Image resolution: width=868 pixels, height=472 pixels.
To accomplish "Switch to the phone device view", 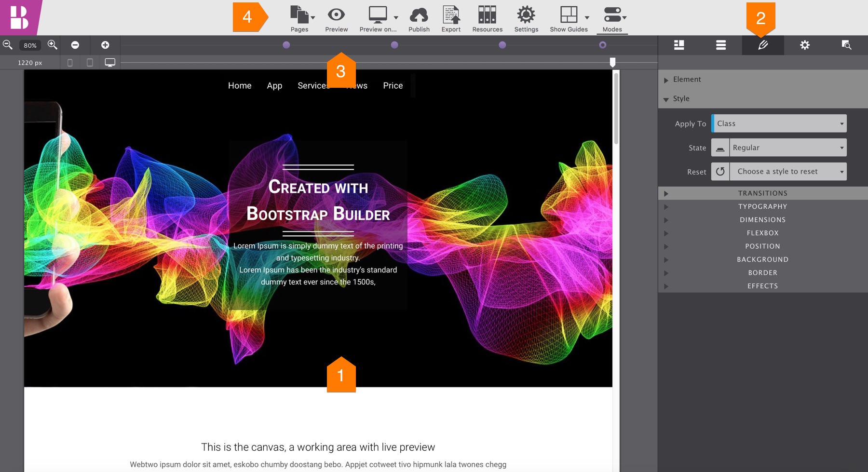I will (x=70, y=63).
